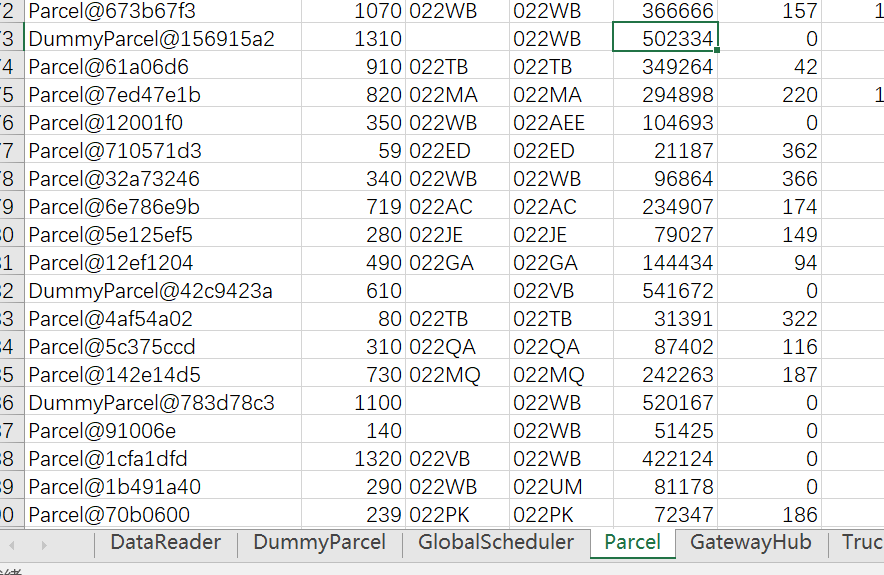Select cell Parcel@61a06d6

pos(163,65)
